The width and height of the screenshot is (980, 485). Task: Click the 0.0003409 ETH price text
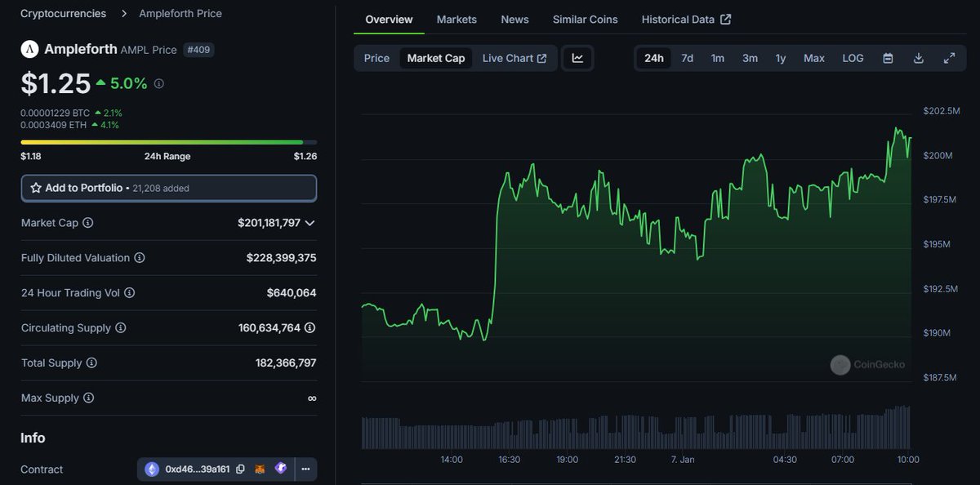click(53, 125)
